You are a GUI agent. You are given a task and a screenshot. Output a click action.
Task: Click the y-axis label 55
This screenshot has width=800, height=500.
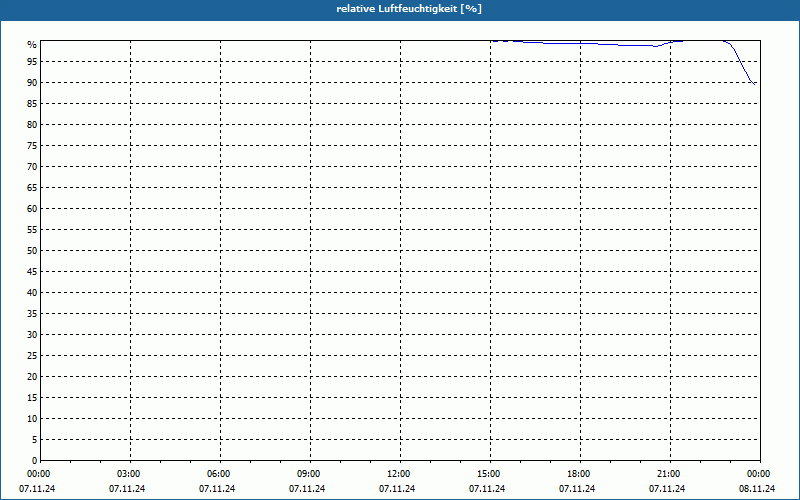[x=32, y=230]
